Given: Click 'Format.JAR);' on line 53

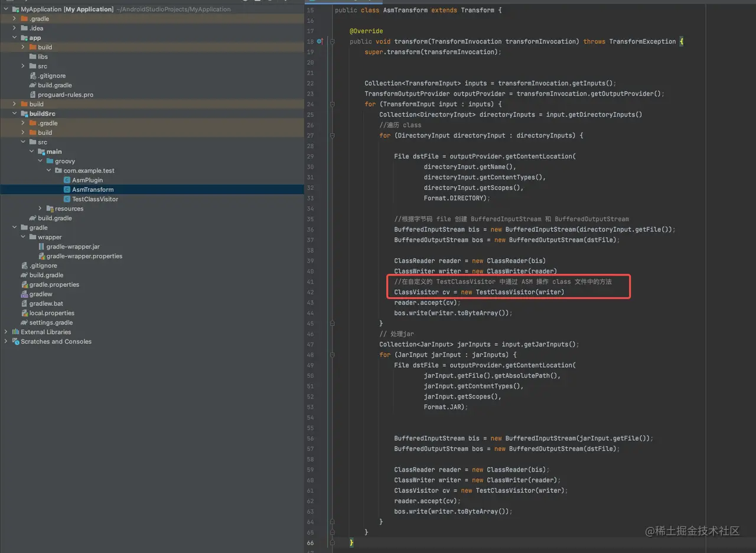Looking at the screenshot, I should click(x=446, y=407).
